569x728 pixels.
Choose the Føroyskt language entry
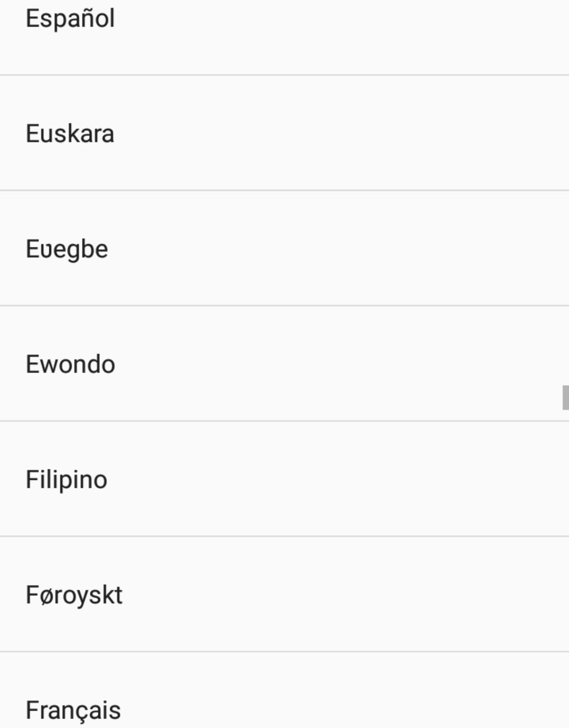point(74,595)
